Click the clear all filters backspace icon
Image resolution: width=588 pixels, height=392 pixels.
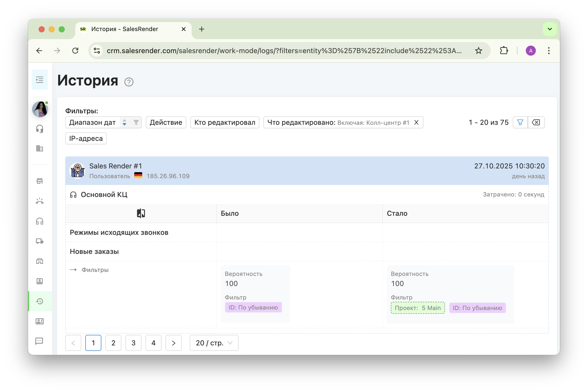tap(536, 122)
